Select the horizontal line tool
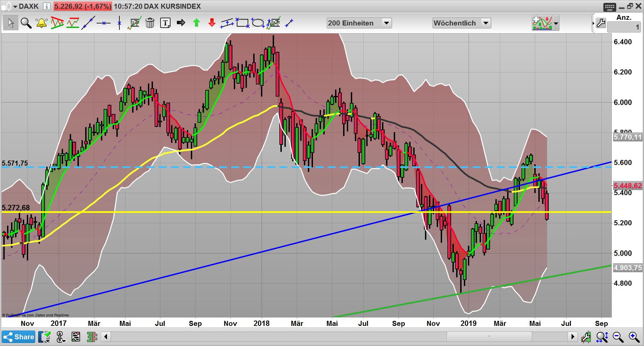This screenshot has width=644, height=346. click(103, 23)
